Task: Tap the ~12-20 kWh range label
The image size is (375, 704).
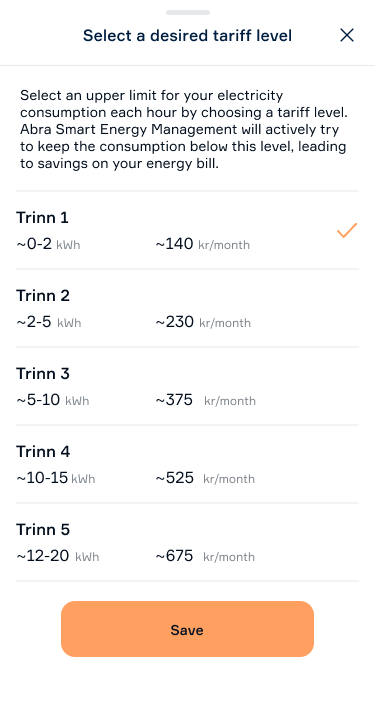Action: 58,556
